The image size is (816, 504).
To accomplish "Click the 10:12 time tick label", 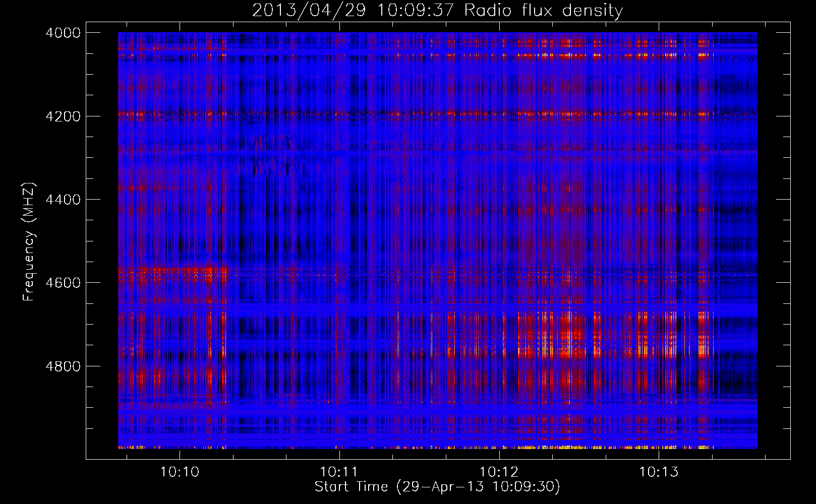I will 499,472.
